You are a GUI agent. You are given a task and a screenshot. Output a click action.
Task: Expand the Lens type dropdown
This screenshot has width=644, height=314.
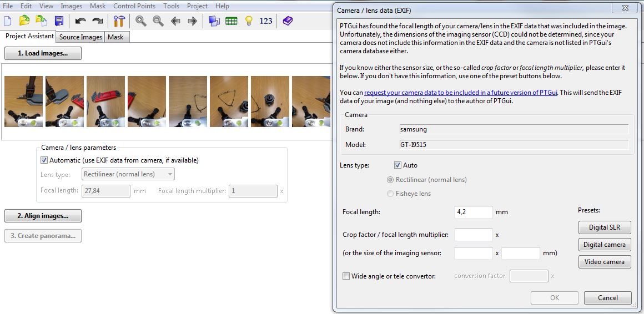point(128,174)
